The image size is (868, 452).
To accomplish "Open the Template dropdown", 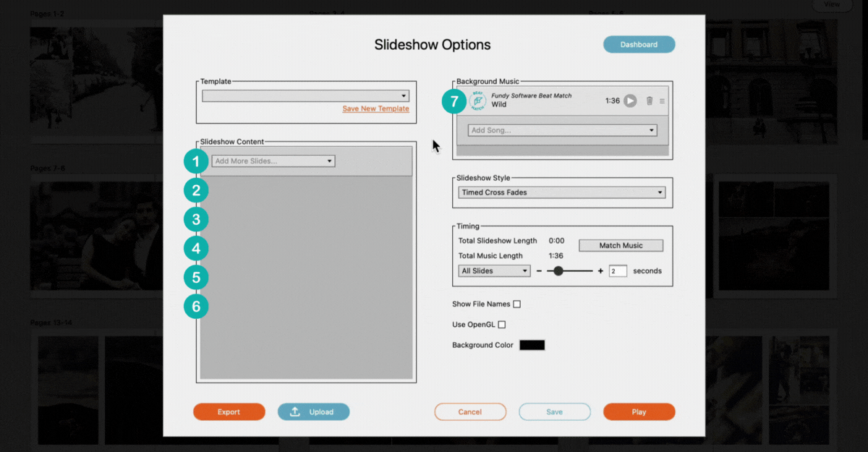I will [x=305, y=95].
